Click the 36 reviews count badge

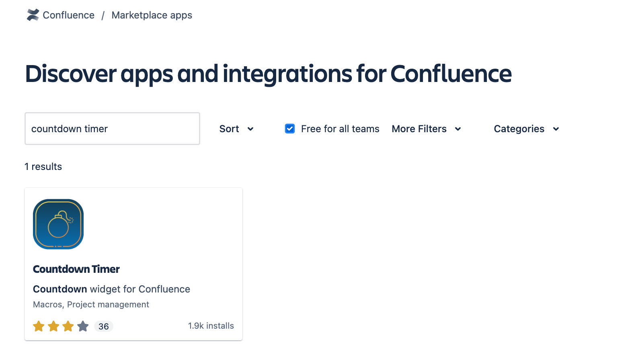[104, 327]
